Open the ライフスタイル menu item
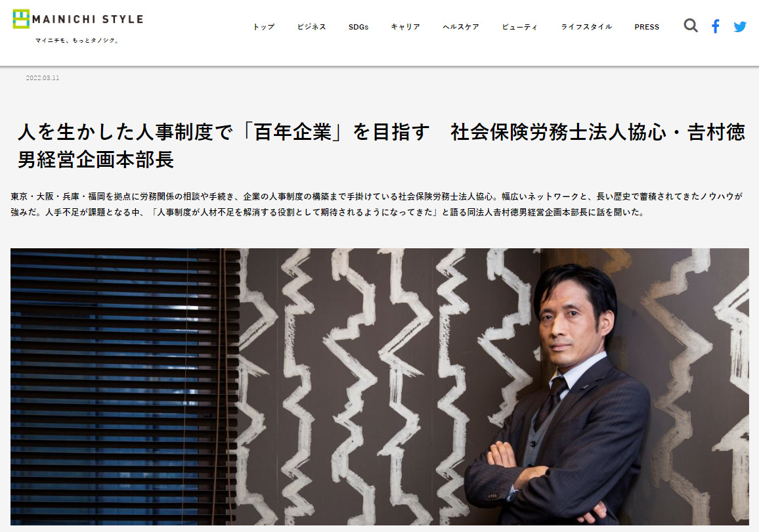This screenshot has width=759, height=532. tap(586, 27)
